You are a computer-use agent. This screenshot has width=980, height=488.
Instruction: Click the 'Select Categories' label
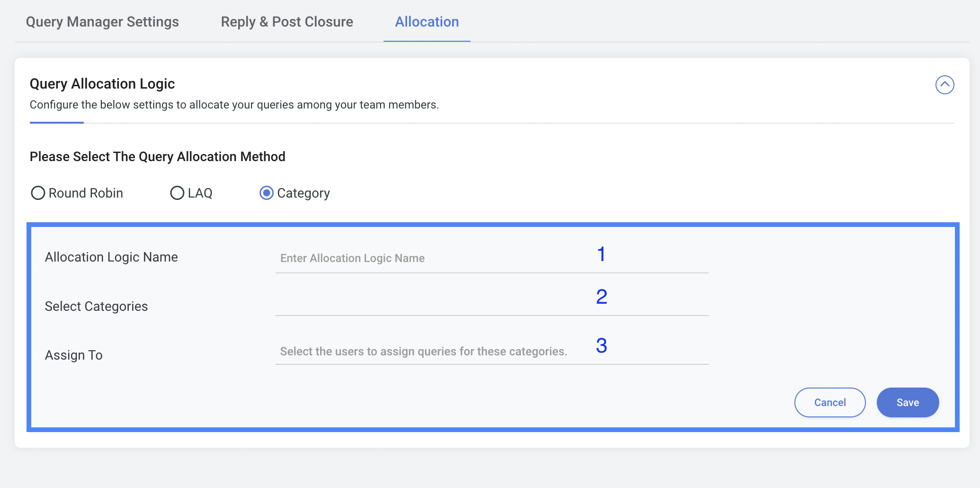click(97, 306)
